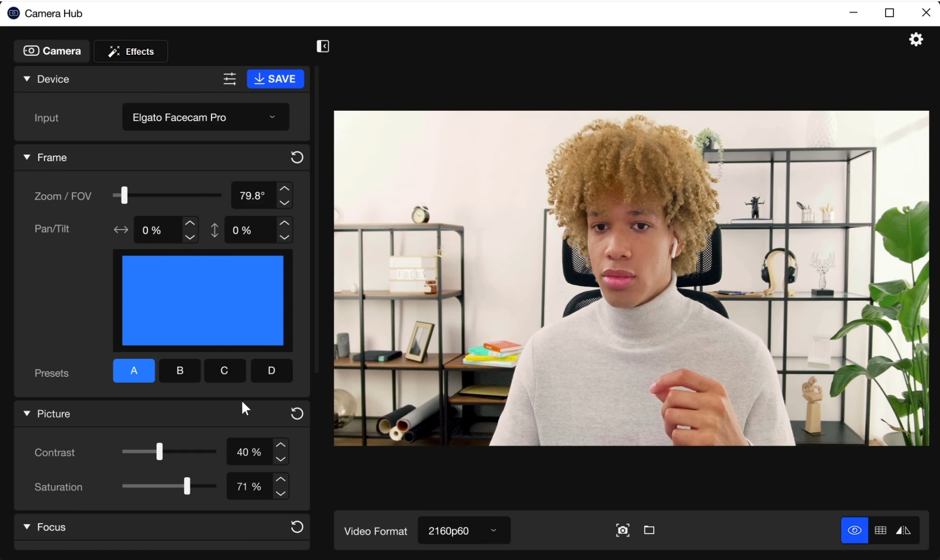Open device settings via the sliders icon
Screen dimensions: 940x560
tap(230, 79)
